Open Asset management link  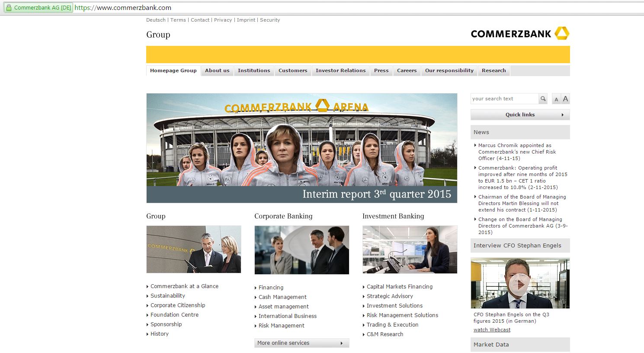click(x=284, y=307)
